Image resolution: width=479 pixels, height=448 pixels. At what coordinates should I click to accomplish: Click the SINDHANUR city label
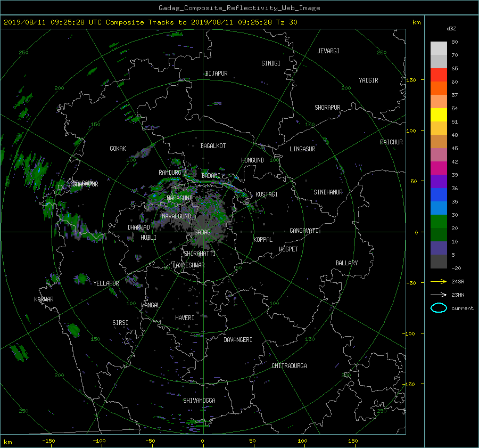328,192
